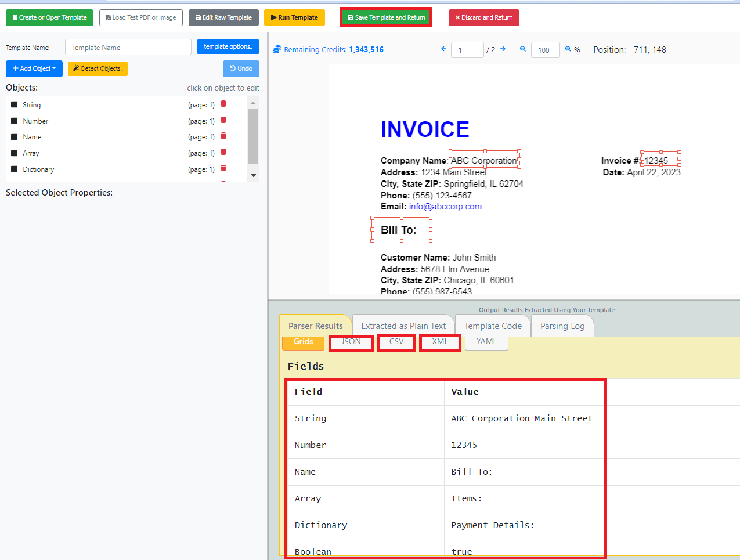Toggle the black square beside String object
Image resolution: width=740 pixels, height=560 pixels.
pos(15,105)
